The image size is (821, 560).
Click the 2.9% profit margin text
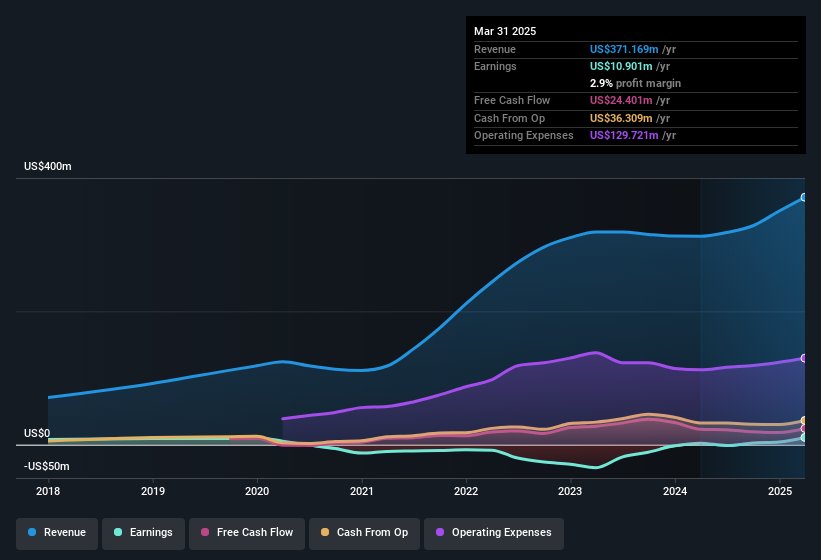[x=635, y=83]
